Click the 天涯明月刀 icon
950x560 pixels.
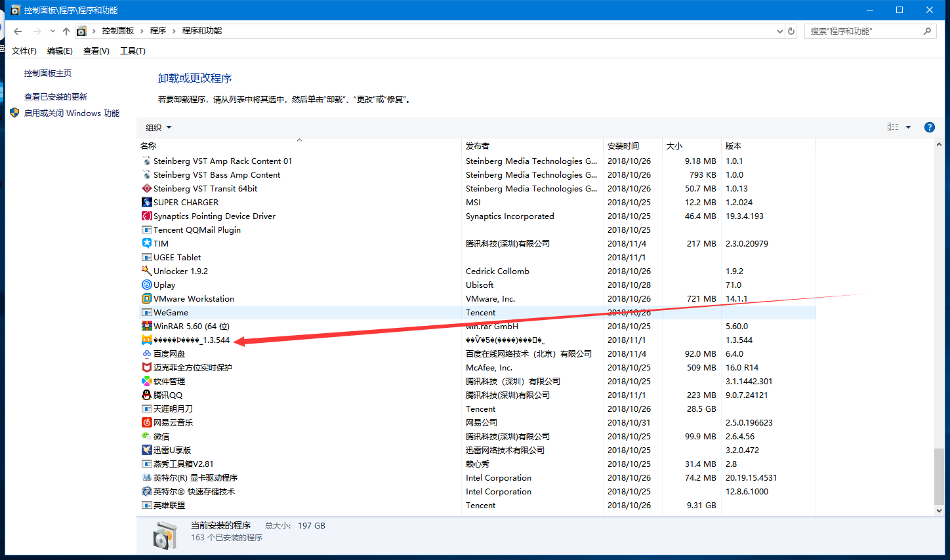[147, 409]
